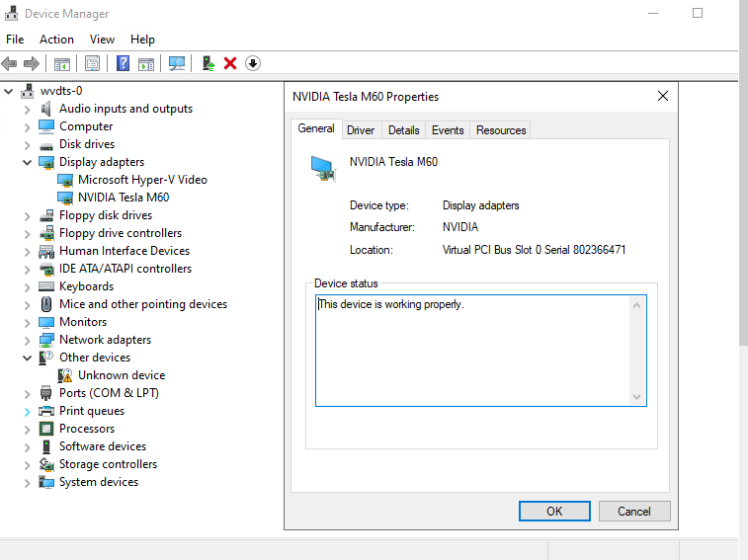This screenshot has height=560, width=748.
Task: Expand the Print queues node
Action: 28,412
